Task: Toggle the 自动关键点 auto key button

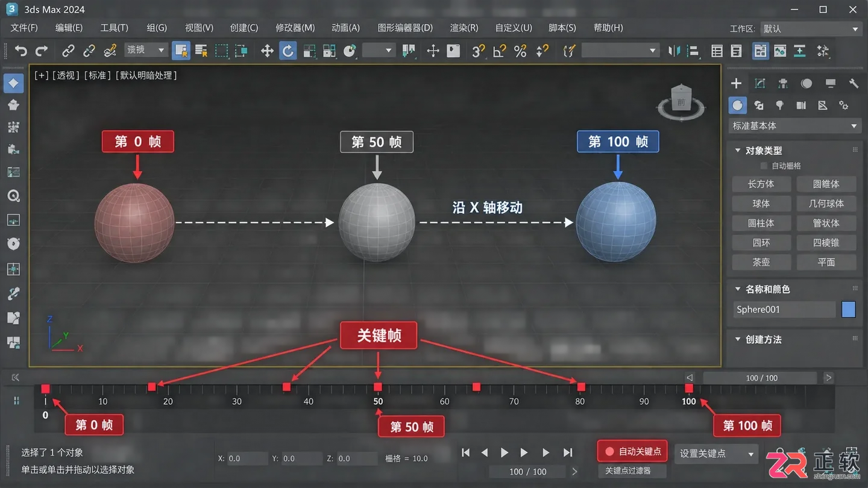Action: (632, 451)
